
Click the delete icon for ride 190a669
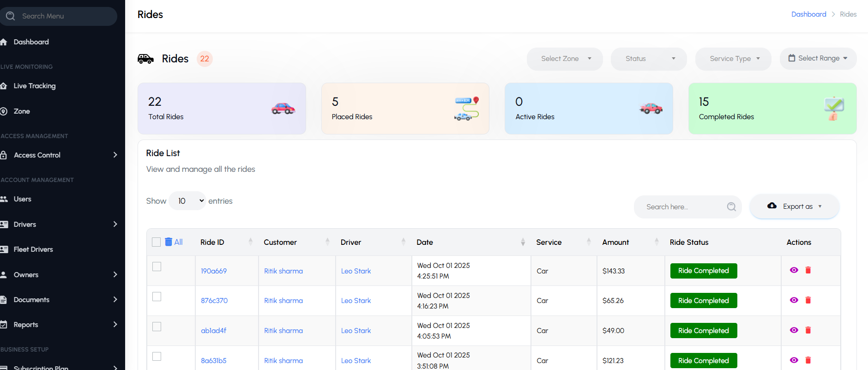point(808,270)
